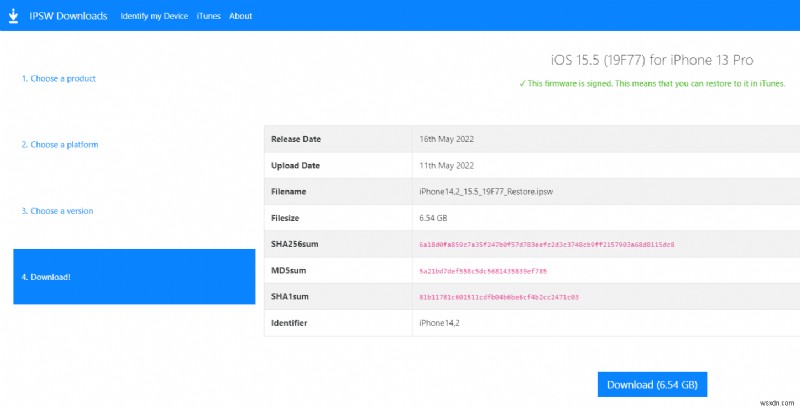Open the IPSW Downloads home link
Viewport: 800px width, 408px height.
(x=68, y=16)
